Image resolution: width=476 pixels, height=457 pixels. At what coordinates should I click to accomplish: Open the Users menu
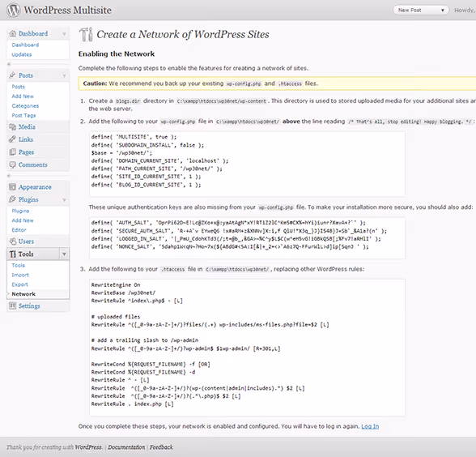pyautogui.click(x=26, y=241)
